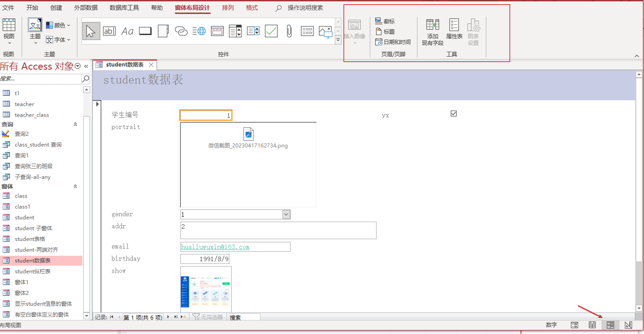Open the 排列 ribbon tab
The image size is (644, 334).
coord(227,8)
